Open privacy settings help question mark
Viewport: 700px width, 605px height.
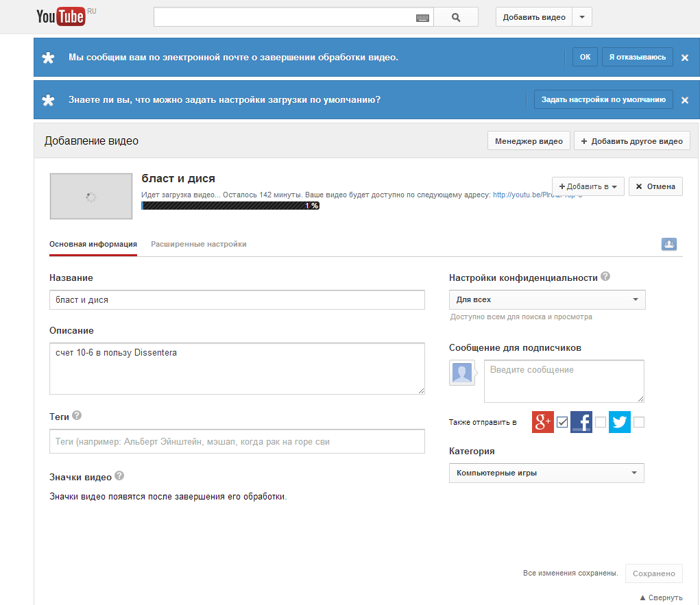tap(605, 277)
